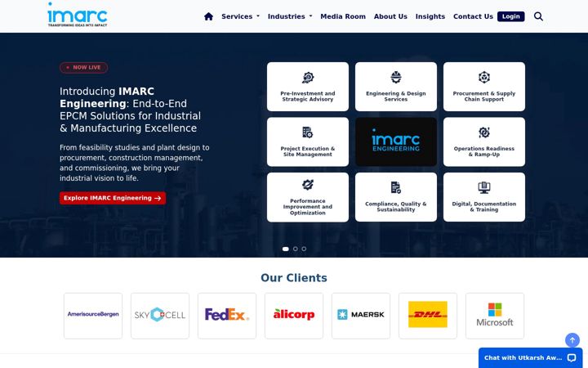The image size is (588, 368).
Task: Open the search magnifier icon
Action: pyautogui.click(x=538, y=16)
